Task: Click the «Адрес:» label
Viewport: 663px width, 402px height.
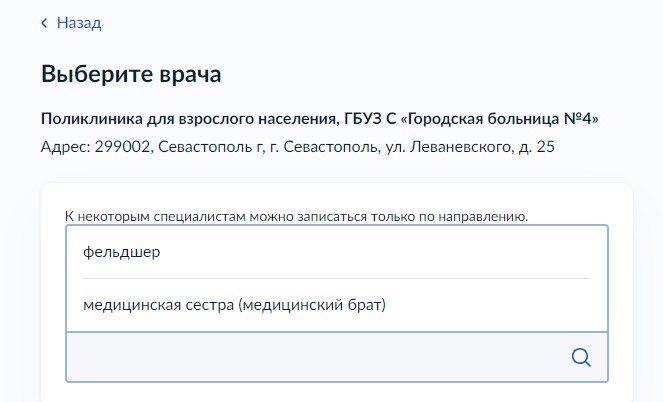Action: coord(65,147)
